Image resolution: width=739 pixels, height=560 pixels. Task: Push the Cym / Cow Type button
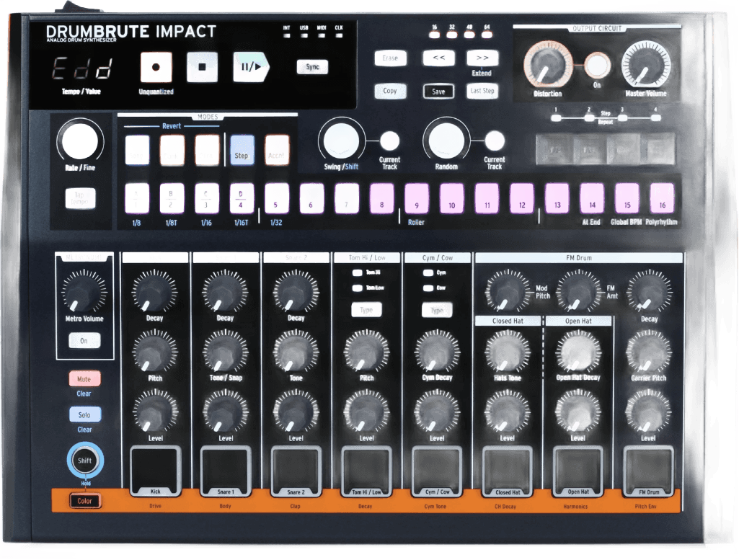[x=437, y=310]
